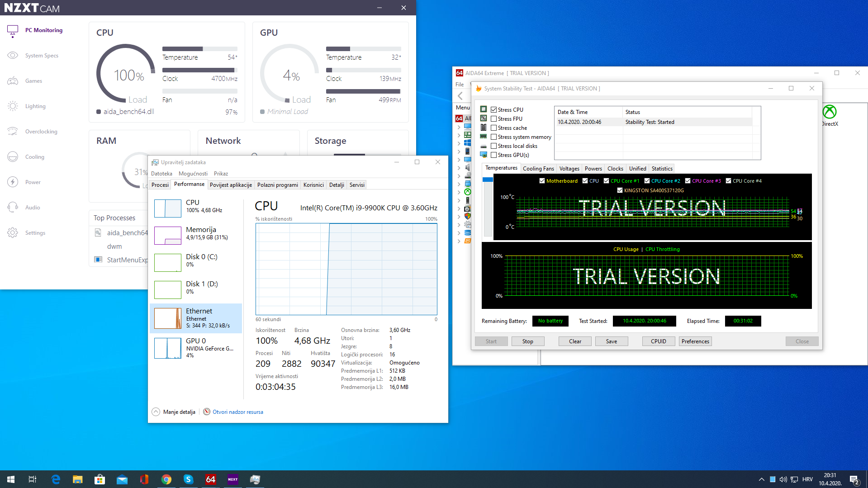Toggle CPU Core #1 graph checkbox
Screen dimensions: 868x488
[606, 181]
